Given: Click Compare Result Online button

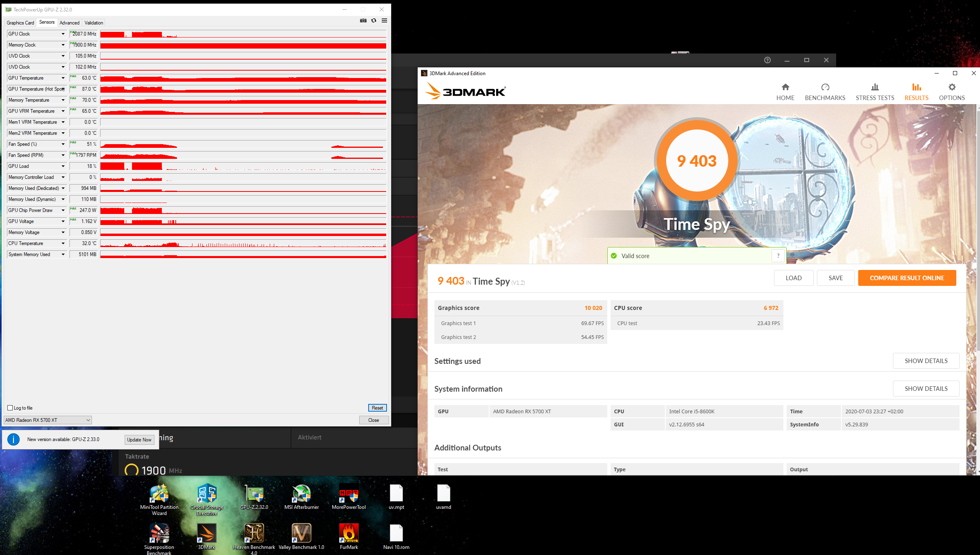Looking at the screenshot, I should tap(906, 278).
